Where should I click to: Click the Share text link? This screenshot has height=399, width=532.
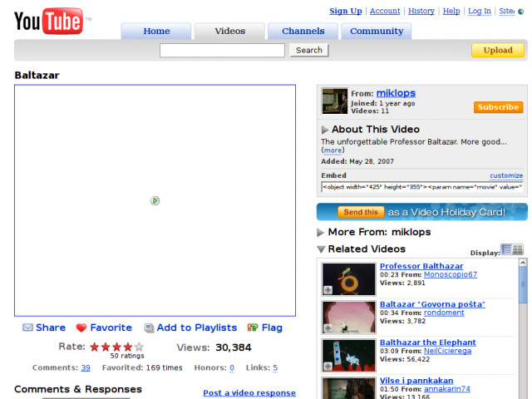point(51,328)
